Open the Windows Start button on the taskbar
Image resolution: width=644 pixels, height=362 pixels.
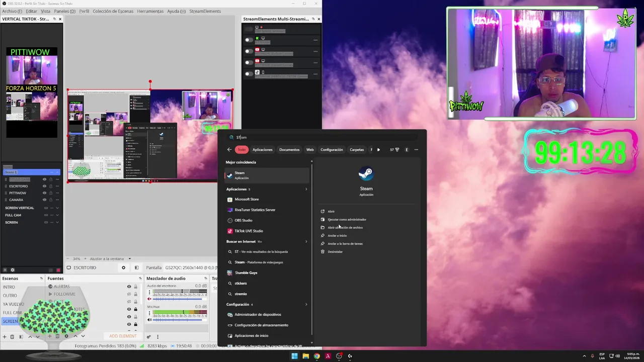click(294, 356)
